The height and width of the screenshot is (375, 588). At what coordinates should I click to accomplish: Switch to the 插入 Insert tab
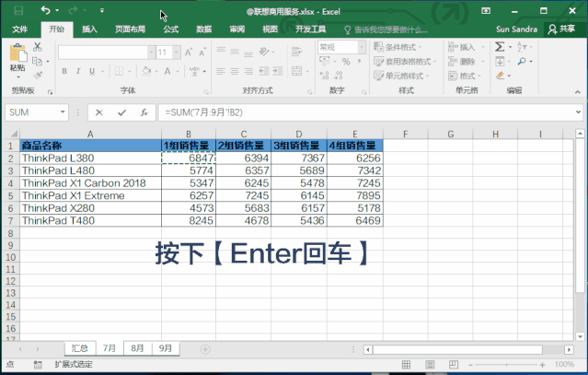tap(89, 29)
